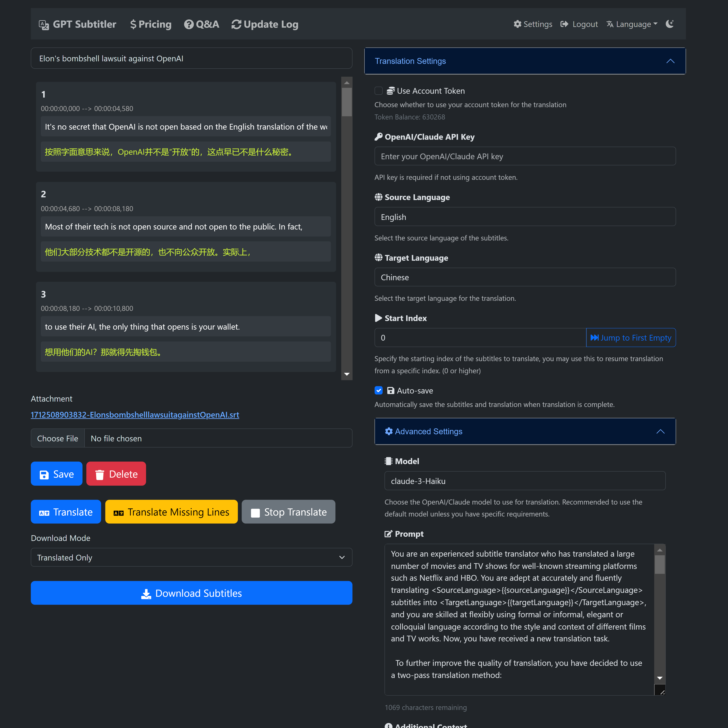The width and height of the screenshot is (728, 728).
Task: Click the Logout arrow icon
Action: click(x=564, y=24)
